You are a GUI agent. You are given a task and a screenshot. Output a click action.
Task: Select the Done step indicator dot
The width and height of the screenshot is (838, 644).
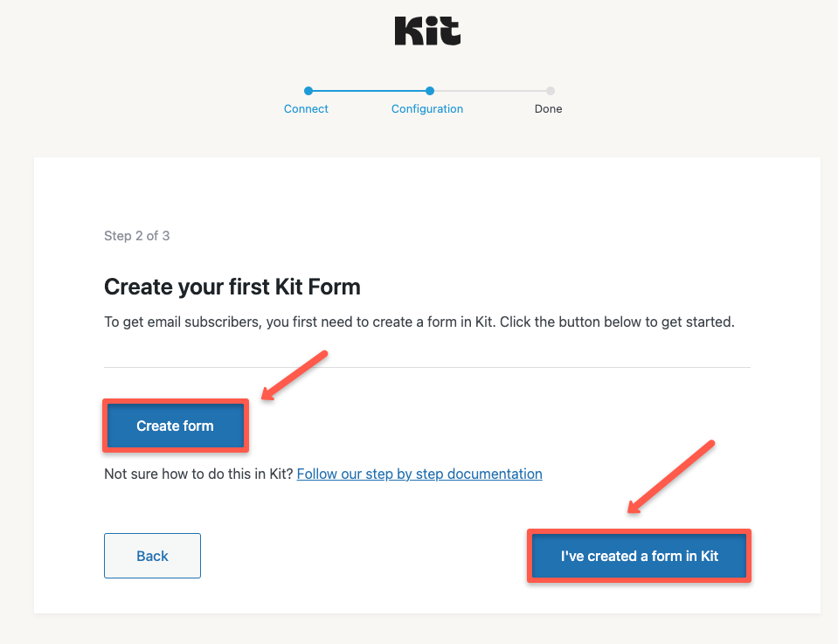click(x=549, y=90)
